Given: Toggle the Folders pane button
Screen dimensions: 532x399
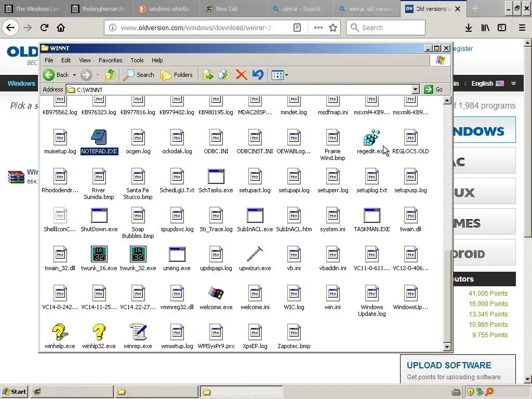Looking at the screenshot, I should coord(177,75).
